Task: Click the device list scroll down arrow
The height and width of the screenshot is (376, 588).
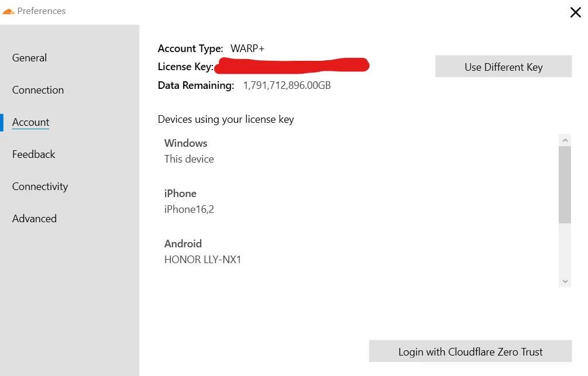Action: (x=565, y=281)
